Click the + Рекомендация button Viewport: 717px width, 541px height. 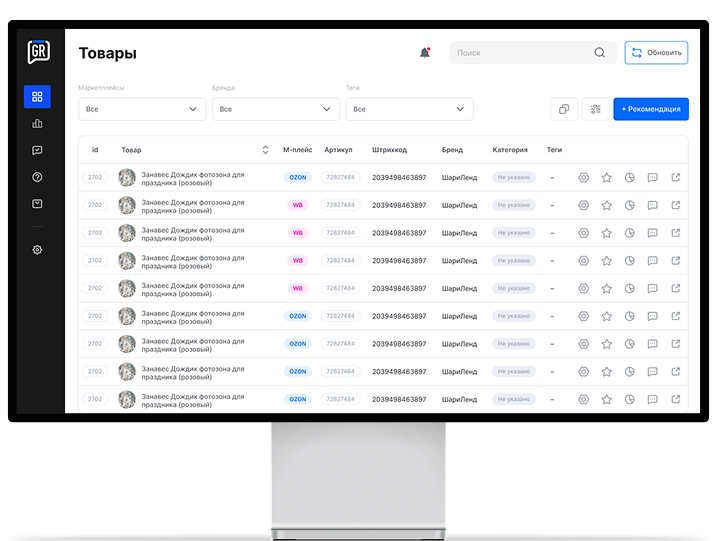pos(651,109)
